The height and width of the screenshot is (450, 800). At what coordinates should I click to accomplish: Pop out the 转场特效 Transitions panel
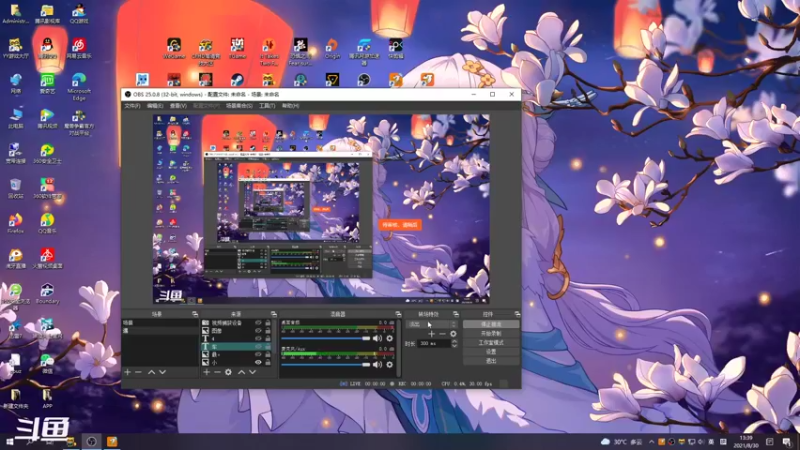pyautogui.click(x=456, y=314)
